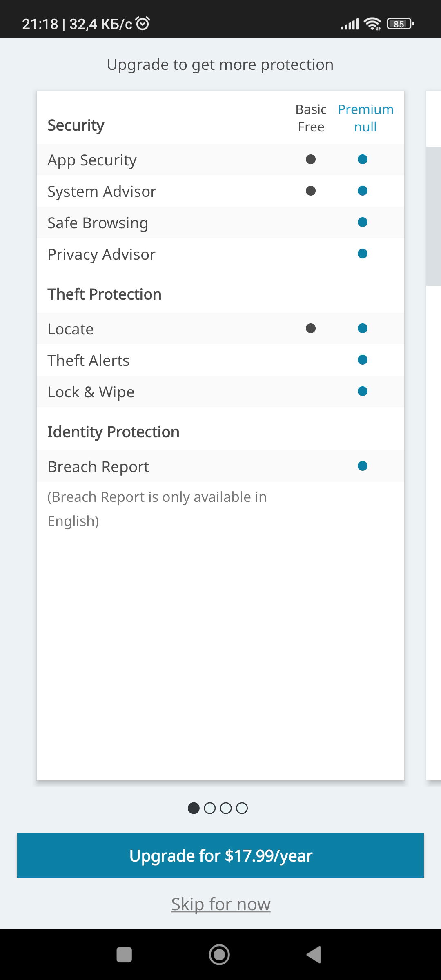Tap the next comparison card peeking right
Viewport: 441px width, 980px height.
[x=434, y=408]
